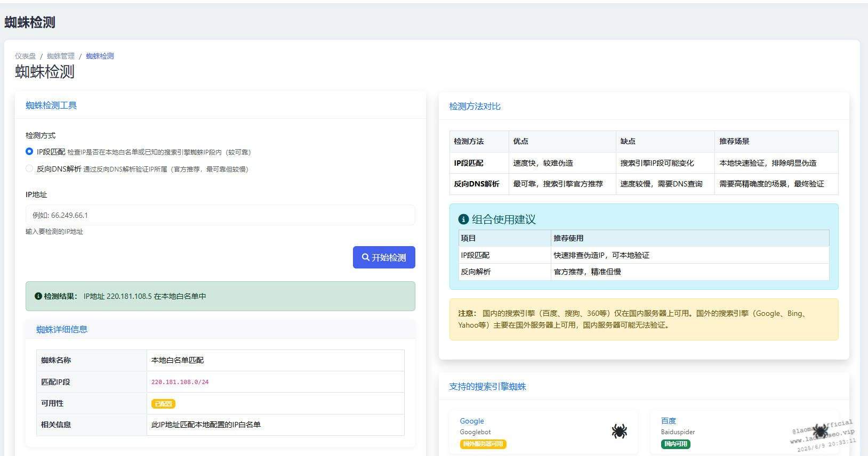The width and height of the screenshot is (868, 456).
Task: Click the 缺点 column header
Action: click(665, 141)
